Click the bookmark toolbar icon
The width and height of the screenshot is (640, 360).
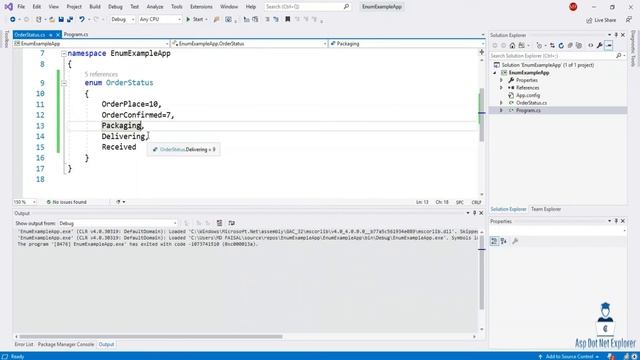pyautogui.click(x=288, y=19)
